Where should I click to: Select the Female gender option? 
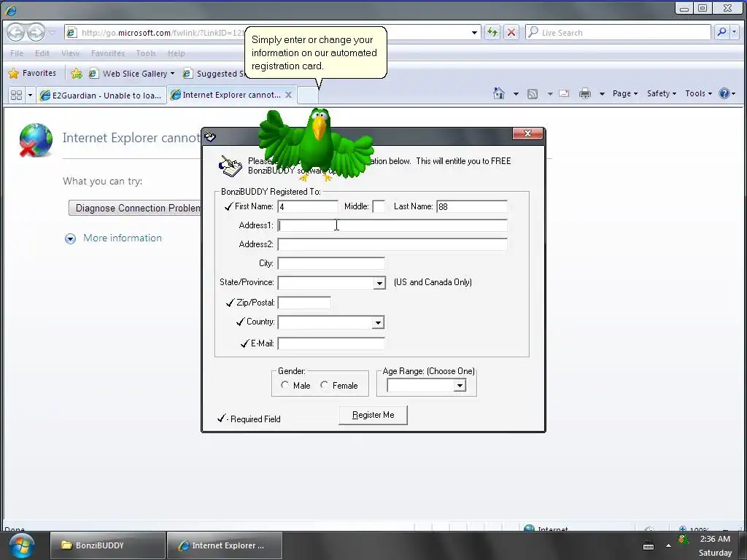tap(325, 385)
